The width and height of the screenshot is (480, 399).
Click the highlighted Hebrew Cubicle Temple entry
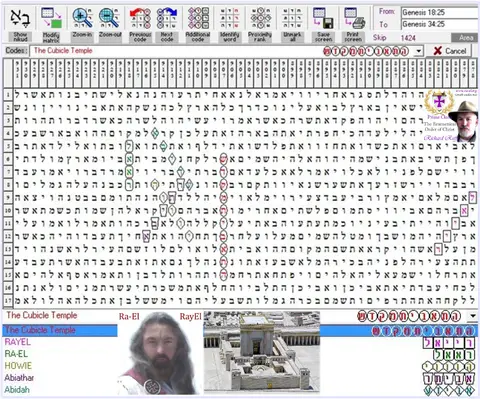point(423,331)
